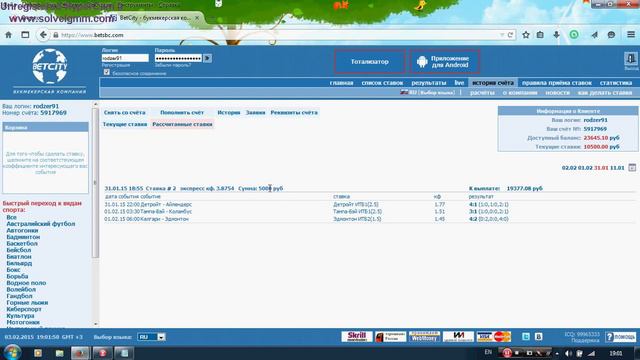Toggle the secure connection checkbox
The height and width of the screenshot is (360, 640).
click(107, 72)
